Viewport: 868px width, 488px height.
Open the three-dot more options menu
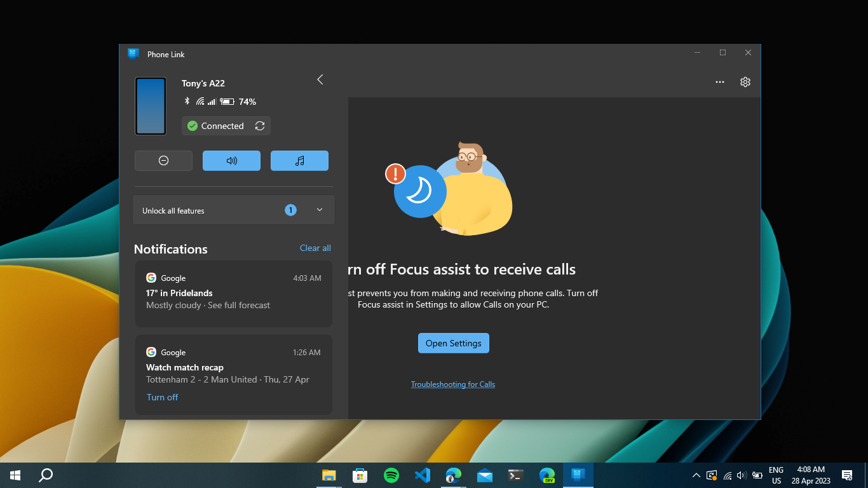(720, 82)
